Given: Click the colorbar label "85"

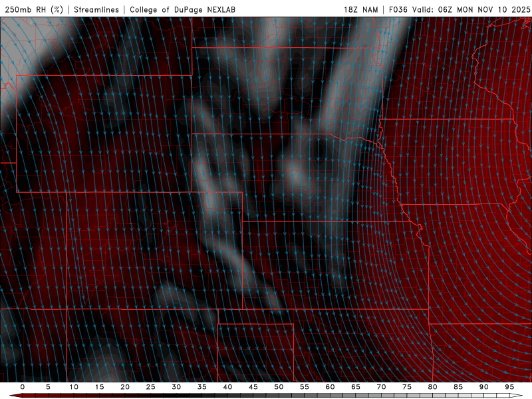Looking at the screenshot, I should click(458, 387).
